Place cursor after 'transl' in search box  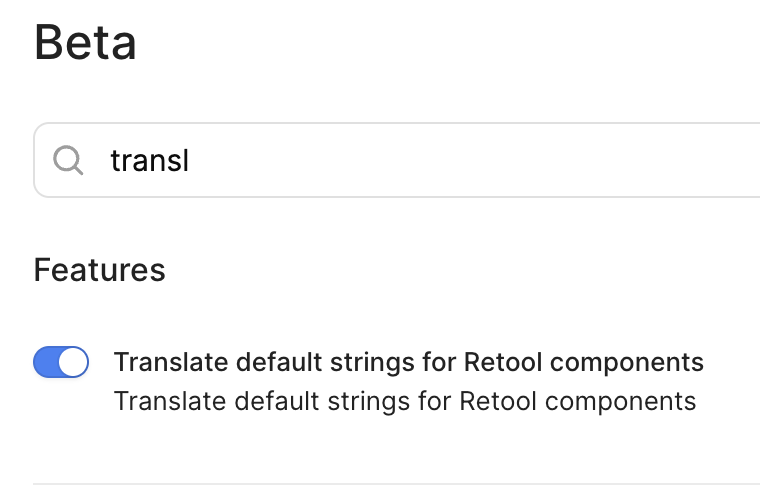coord(191,160)
